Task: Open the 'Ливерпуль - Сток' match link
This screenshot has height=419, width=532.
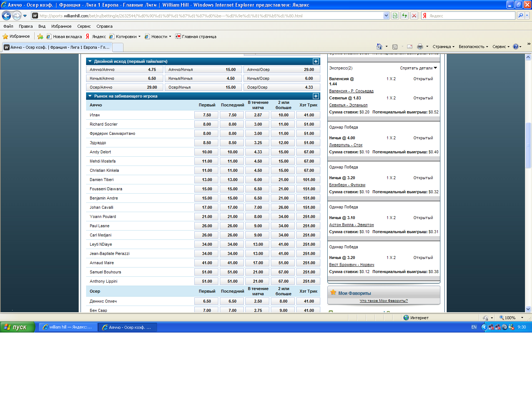Action: pos(346,145)
